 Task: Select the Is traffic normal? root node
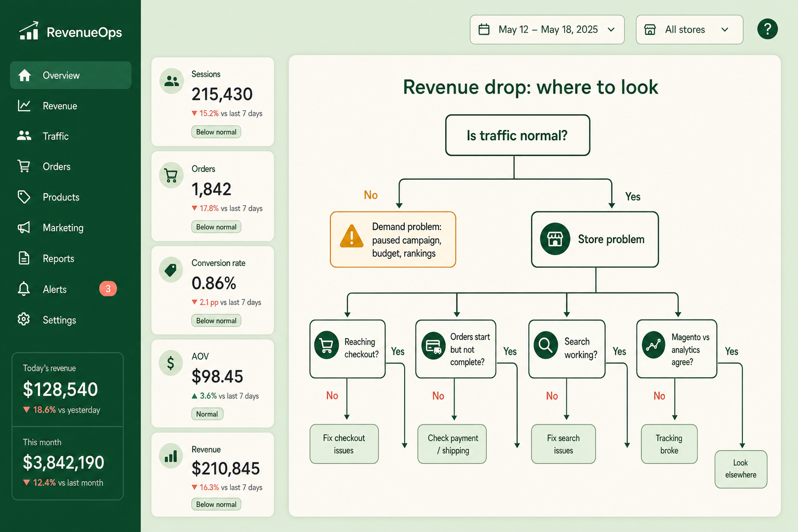click(517, 135)
